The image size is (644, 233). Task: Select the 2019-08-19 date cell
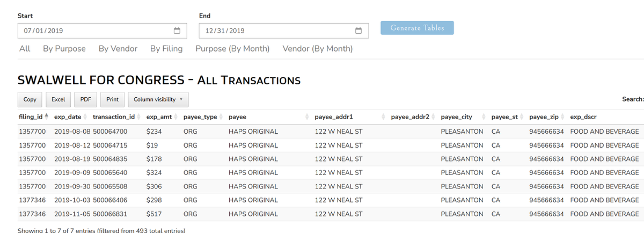point(72,159)
